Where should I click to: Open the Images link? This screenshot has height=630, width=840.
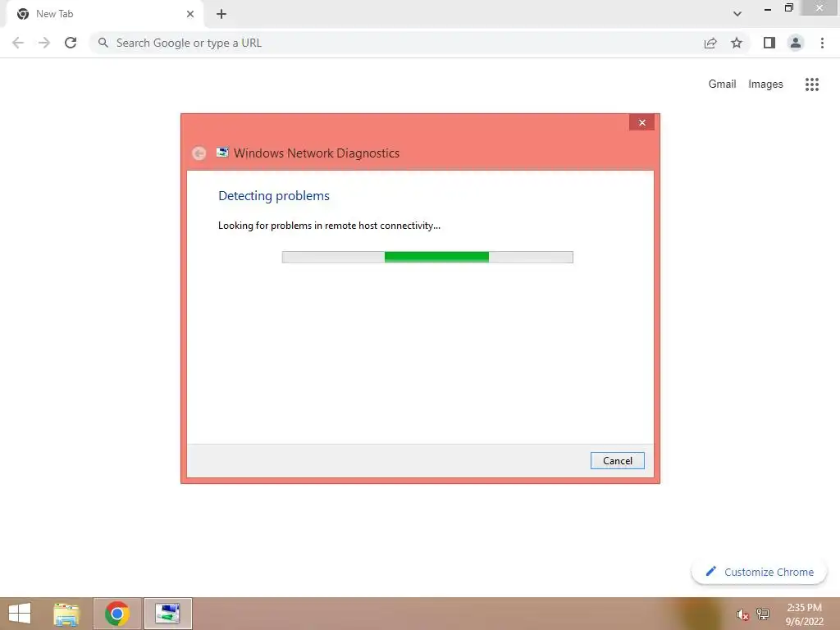765,84
